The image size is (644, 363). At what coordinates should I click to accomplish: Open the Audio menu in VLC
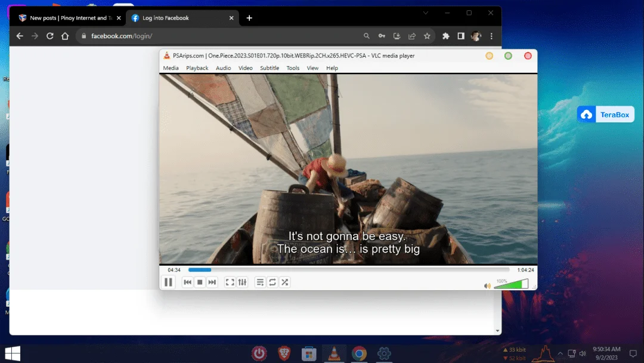pos(224,68)
